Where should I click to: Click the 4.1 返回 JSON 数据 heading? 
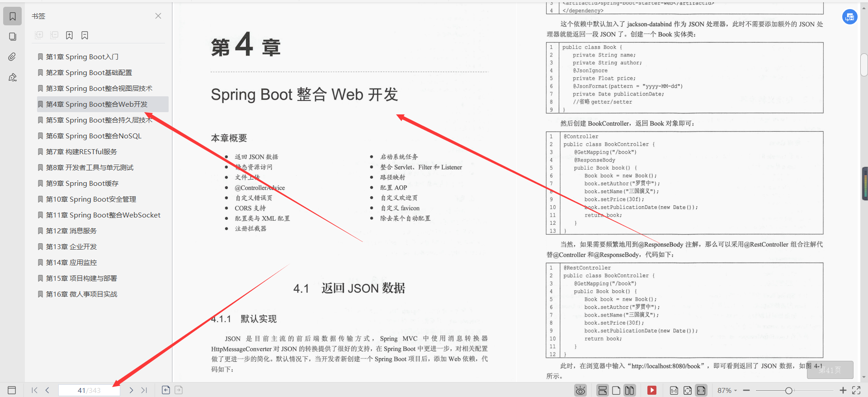[x=349, y=288]
